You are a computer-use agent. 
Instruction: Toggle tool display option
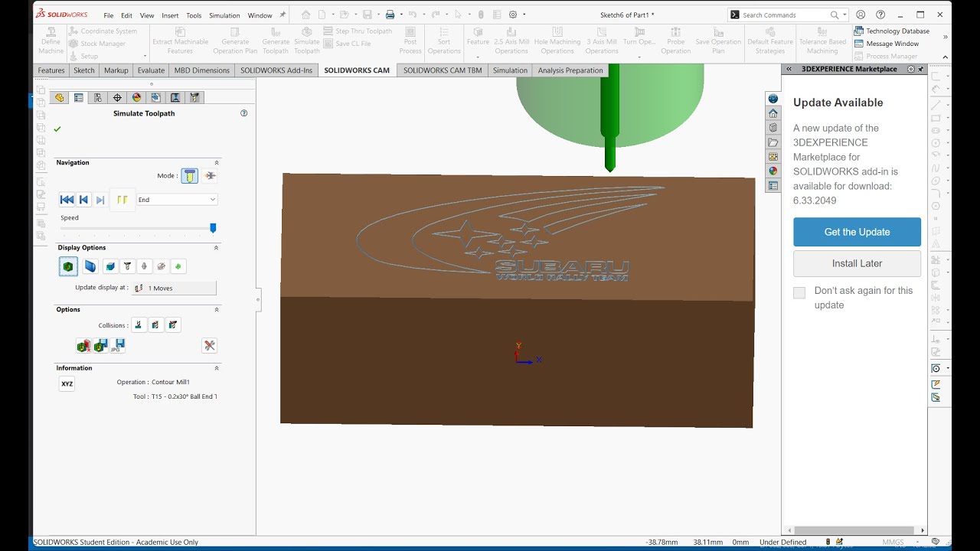(x=127, y=266)
